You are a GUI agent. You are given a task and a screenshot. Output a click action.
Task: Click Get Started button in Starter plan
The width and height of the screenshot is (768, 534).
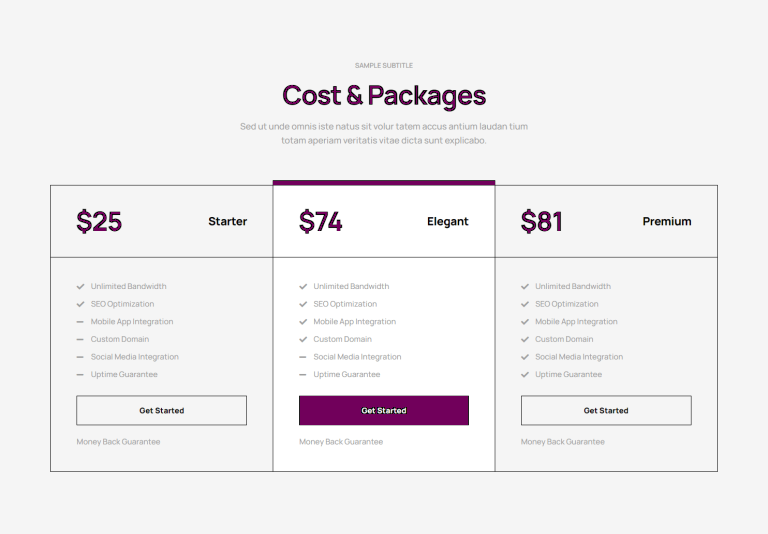click(x=162, y=411)
